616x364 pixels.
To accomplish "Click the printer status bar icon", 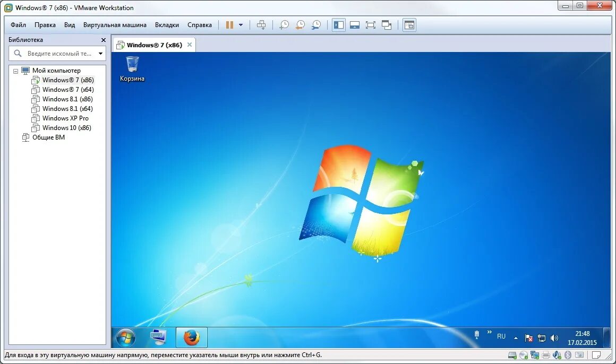I will [546, 356].
